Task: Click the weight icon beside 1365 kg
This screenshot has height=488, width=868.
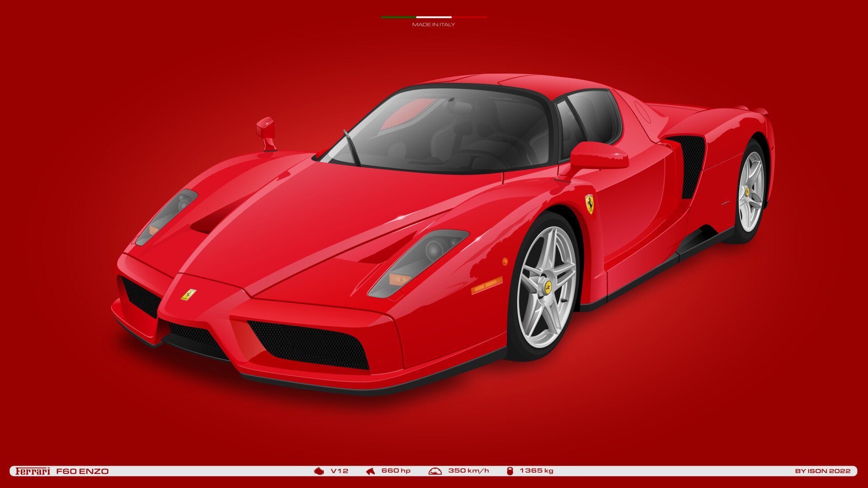Action: (x=511, y=470)
